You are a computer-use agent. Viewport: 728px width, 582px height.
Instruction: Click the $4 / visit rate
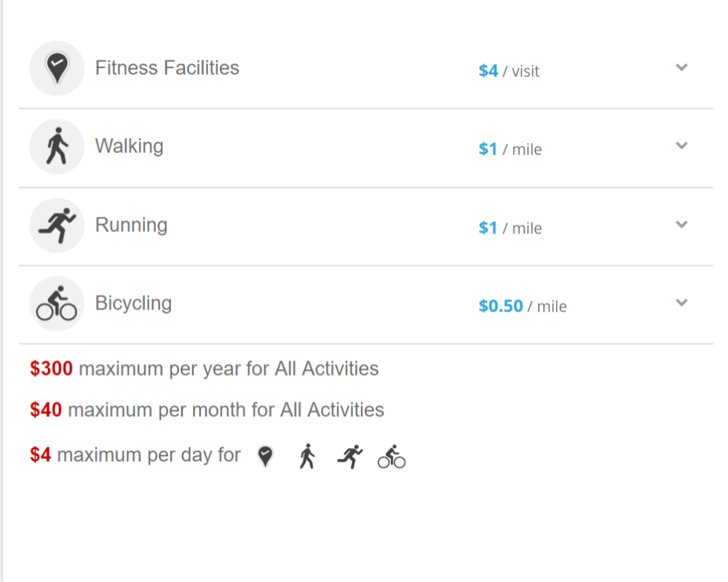pos(509,71)
